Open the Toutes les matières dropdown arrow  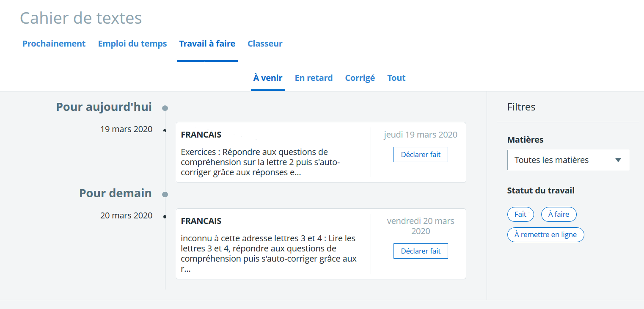tap(618, 160)
